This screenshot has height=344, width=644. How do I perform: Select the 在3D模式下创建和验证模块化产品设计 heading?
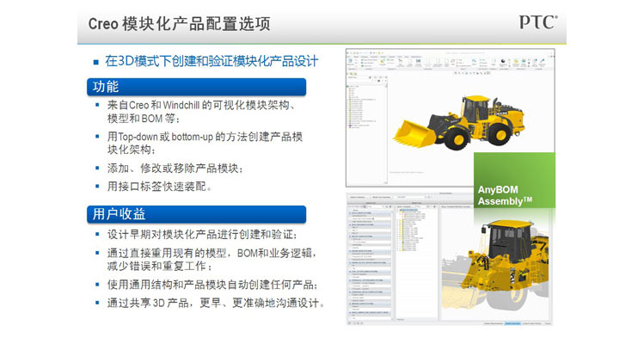(x=212, y=61)
